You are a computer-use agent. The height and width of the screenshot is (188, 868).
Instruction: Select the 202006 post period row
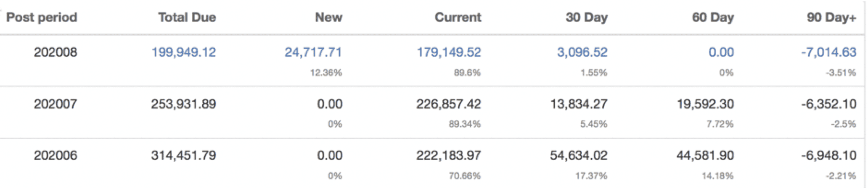coord(433,164)
